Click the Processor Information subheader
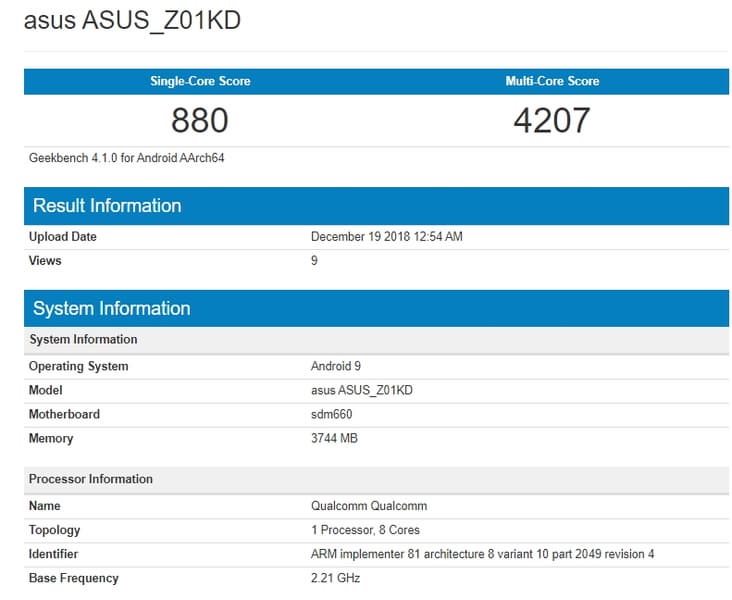The width and height of the screenshot is (732, 600). (x=91, y=479)
